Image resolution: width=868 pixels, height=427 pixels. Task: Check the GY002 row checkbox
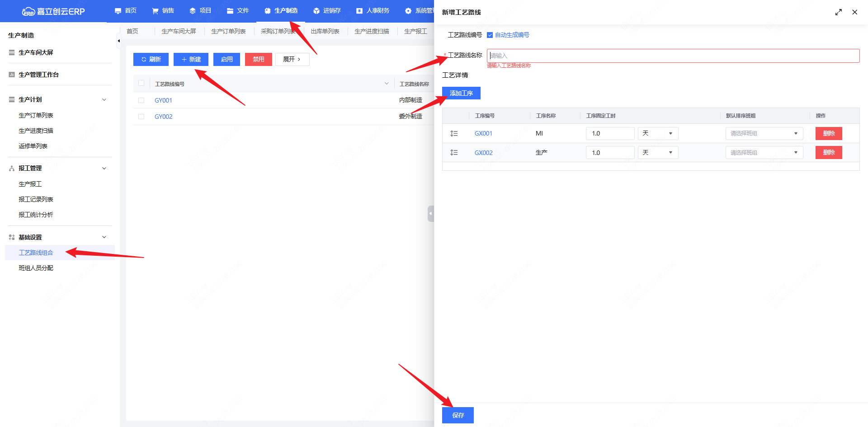coord(141,117)
